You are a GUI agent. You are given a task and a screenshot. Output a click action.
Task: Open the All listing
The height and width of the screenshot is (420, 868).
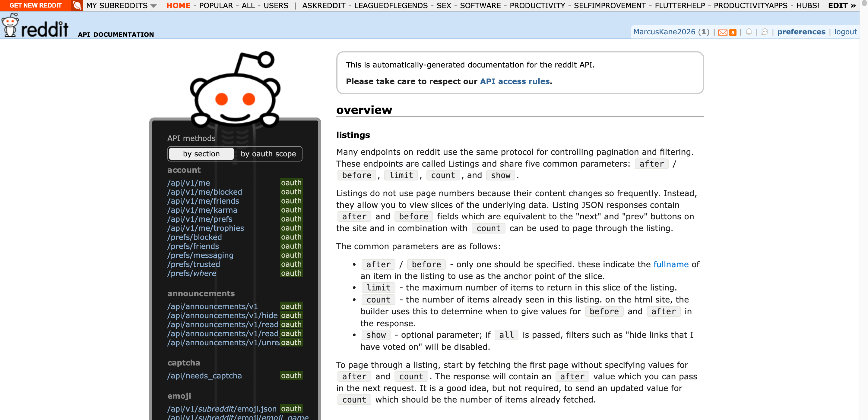point(248,5)
